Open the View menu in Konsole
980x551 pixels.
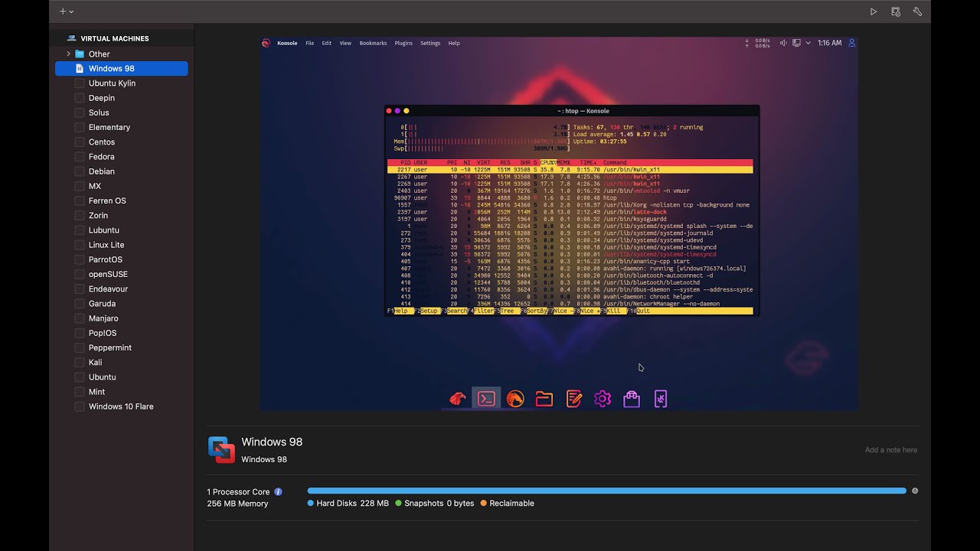coord(345,44)
